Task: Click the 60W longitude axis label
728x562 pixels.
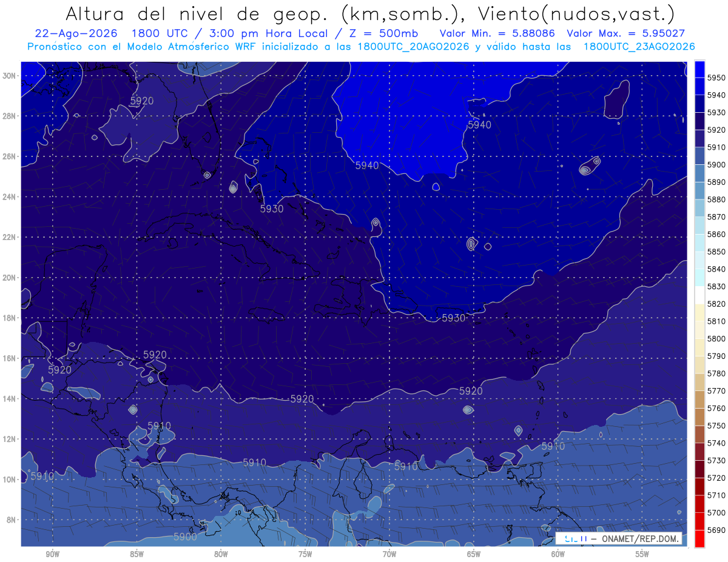Action: [x=558, y=554]
